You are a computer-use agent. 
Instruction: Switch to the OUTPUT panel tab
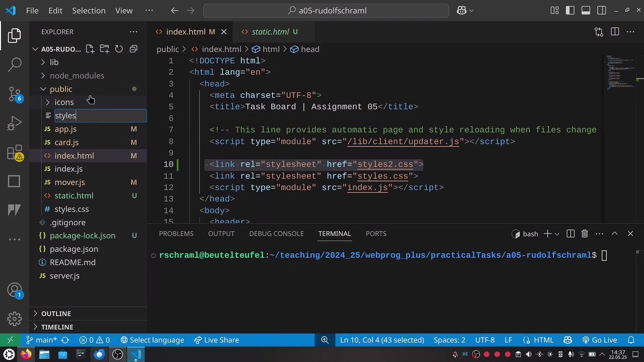[221, 234]
